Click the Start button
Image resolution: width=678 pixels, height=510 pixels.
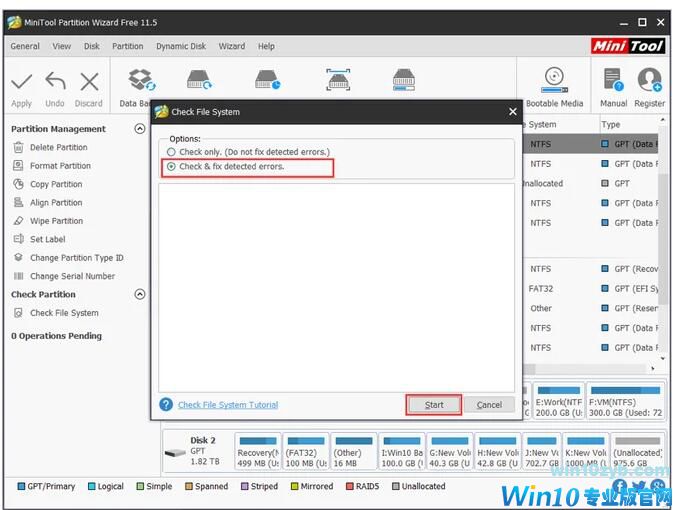pos(434,405)
